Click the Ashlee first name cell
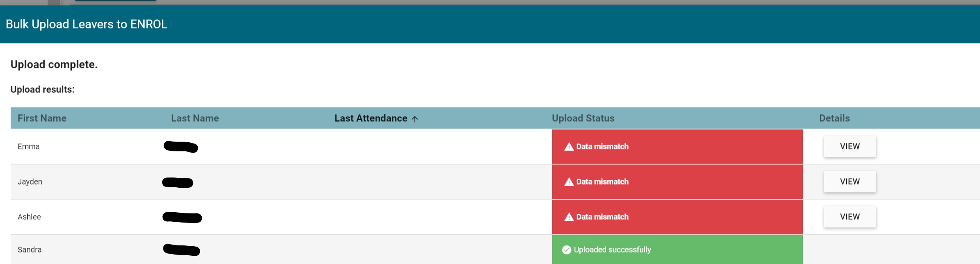The image size is (980, 264). (29, 217)
